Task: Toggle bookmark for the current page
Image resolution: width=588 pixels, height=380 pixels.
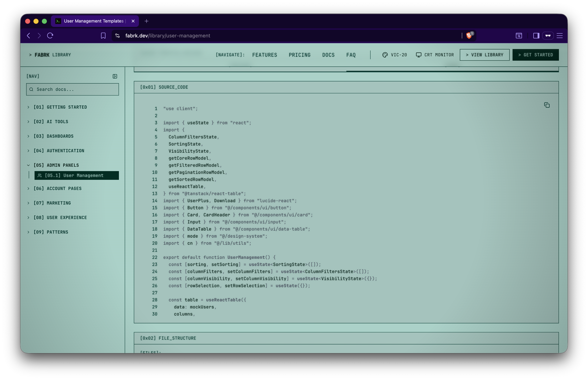Action: pos(103,36)
